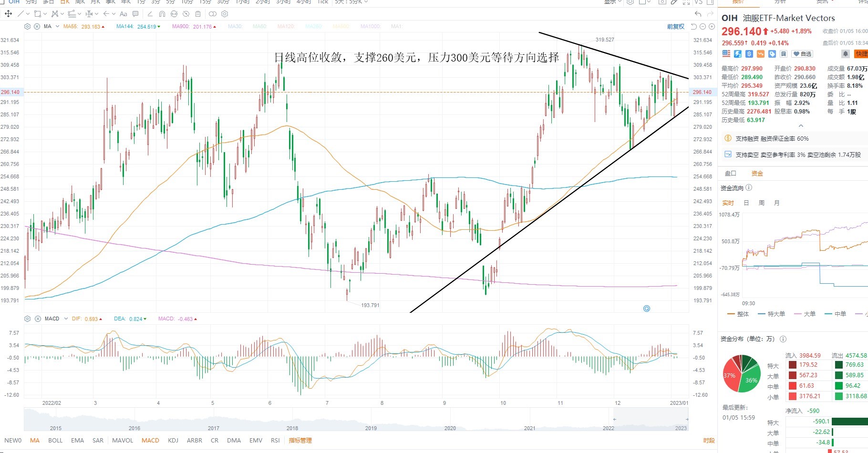Pick the rectangle shape drawing tool

(x=38, y=14)
